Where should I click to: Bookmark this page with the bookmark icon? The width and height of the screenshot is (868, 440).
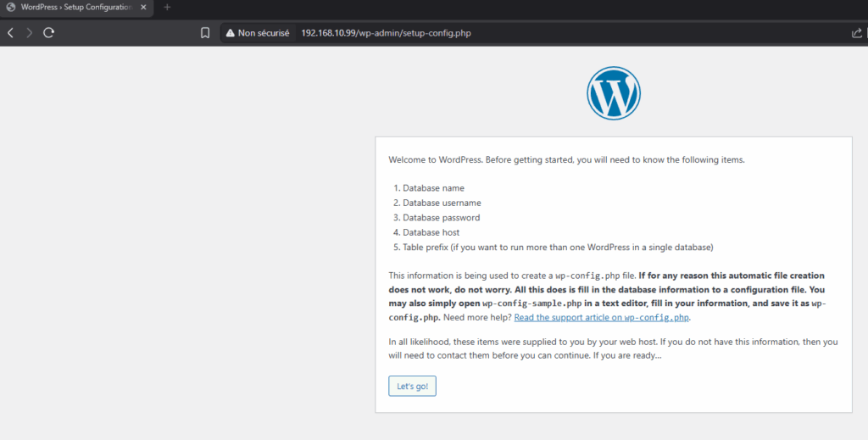205,33
